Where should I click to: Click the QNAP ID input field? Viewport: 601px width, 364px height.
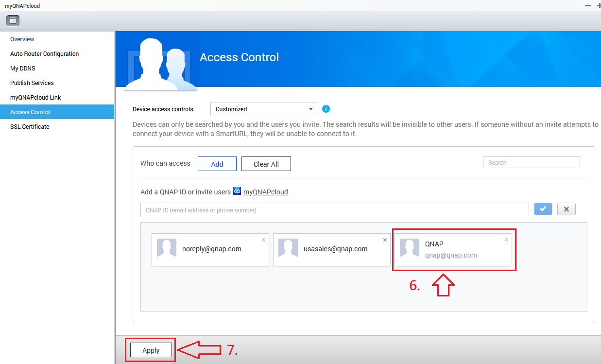point(334,210)
